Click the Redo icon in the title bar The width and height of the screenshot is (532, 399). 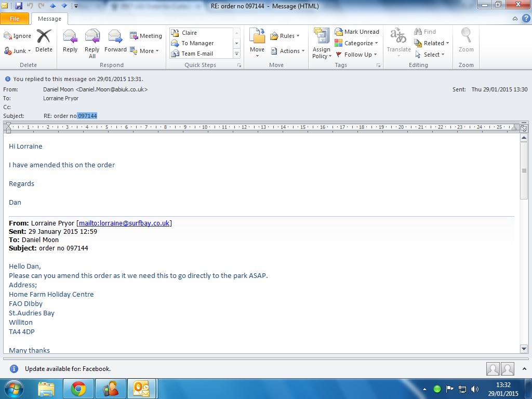41,5
